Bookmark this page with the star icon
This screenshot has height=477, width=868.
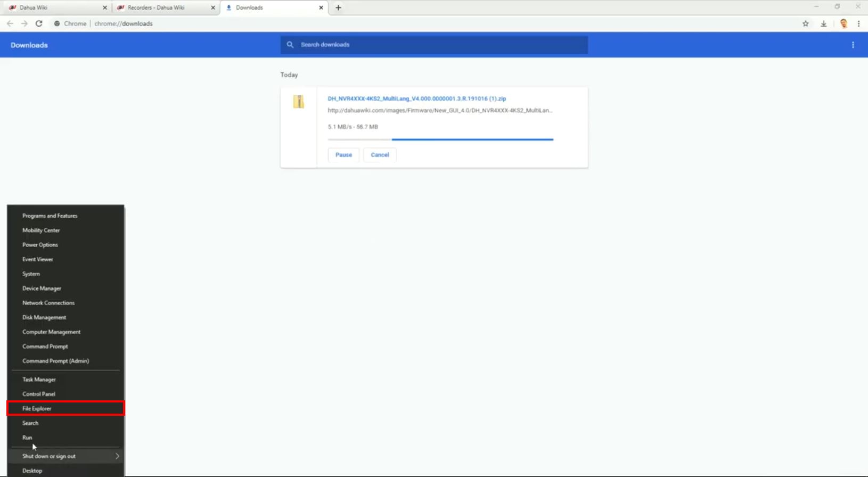[x=806, y=23]
